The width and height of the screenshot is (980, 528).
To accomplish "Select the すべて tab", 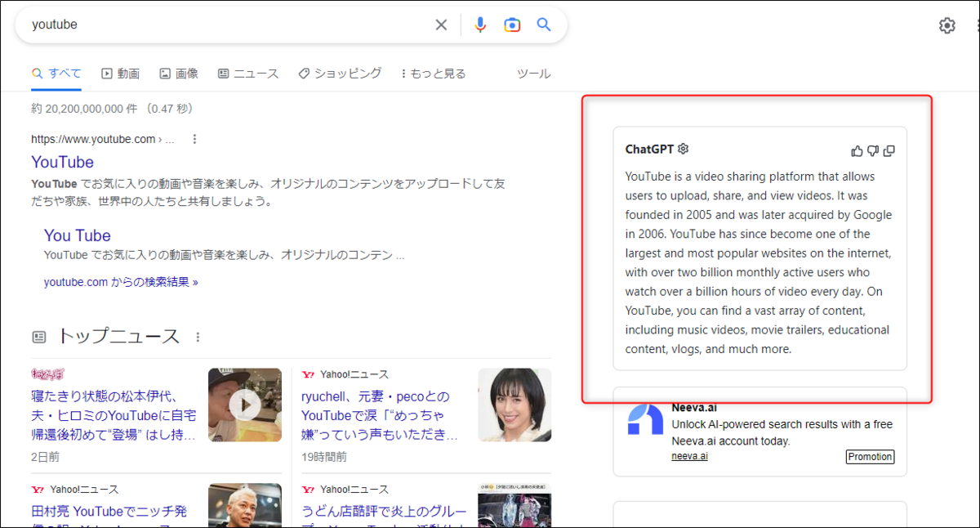I will point(56,74).
